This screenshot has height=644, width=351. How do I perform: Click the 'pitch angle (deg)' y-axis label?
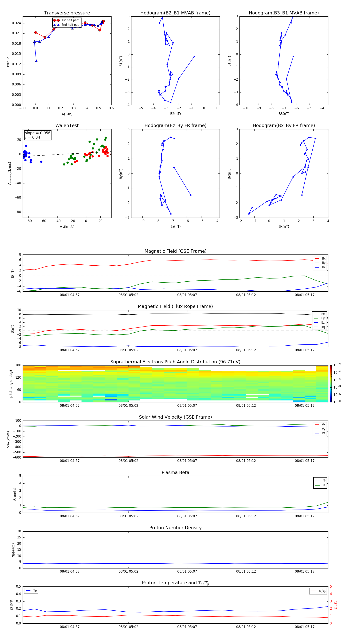tap(11, 384)
